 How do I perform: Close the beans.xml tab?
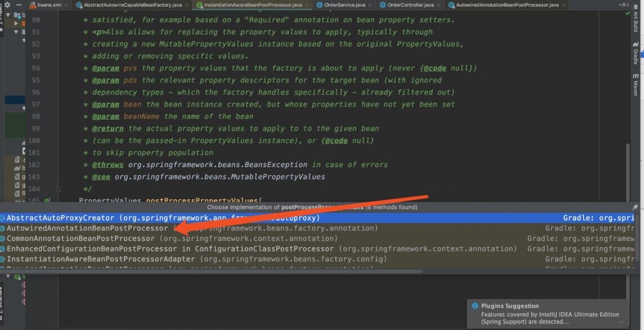68,5
